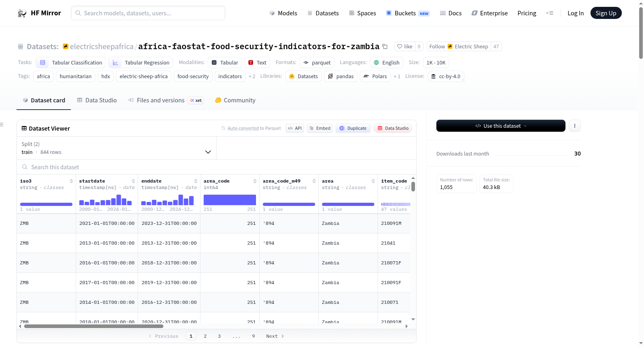Screen dimensions: 644x347
Task: Filter by the pandas library tag
Action: [x=341, y=76]
